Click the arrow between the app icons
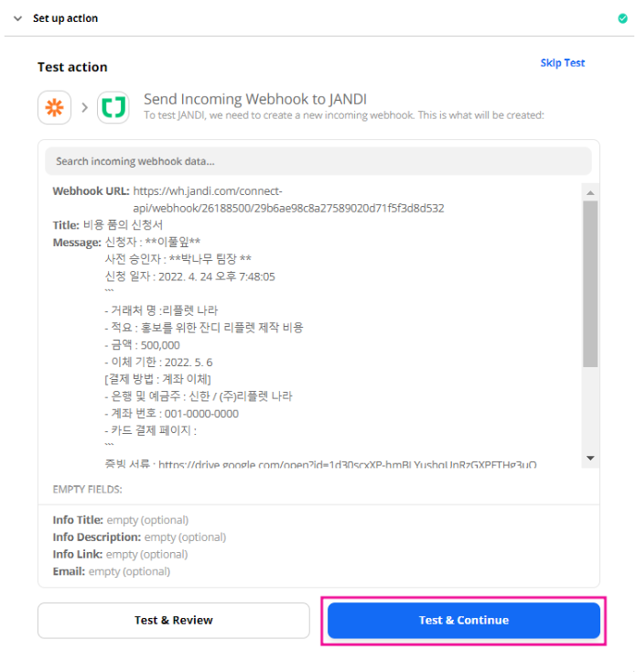The image size is (636, 672). [x=84, y=107]
